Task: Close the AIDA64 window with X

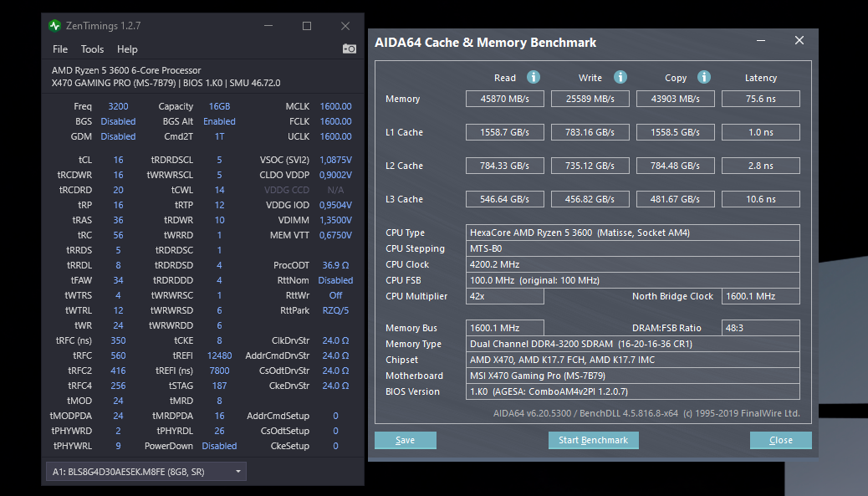Action: [799, 40]
